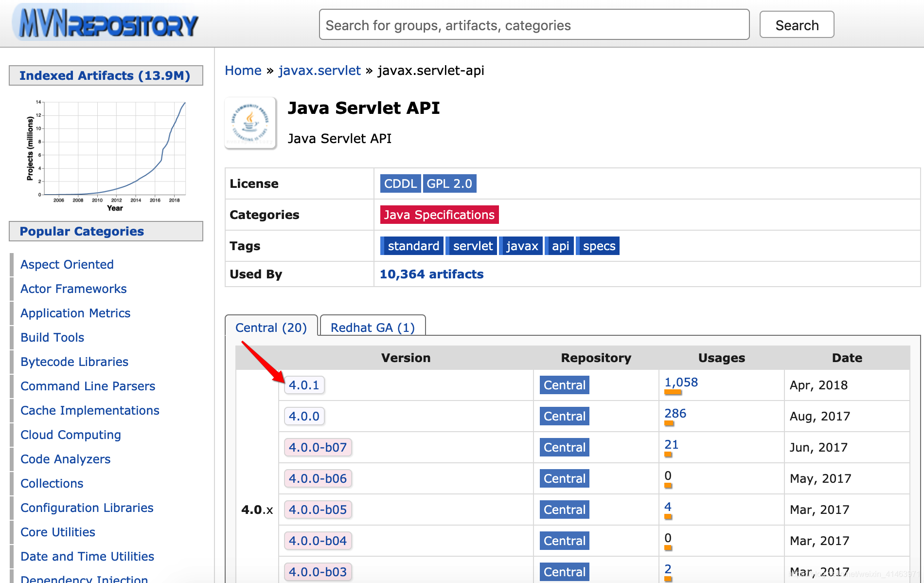This screenshot has height=583, width=924.
Task: Click the Indexed Artifacts growth chart
Action: (106, 155)
